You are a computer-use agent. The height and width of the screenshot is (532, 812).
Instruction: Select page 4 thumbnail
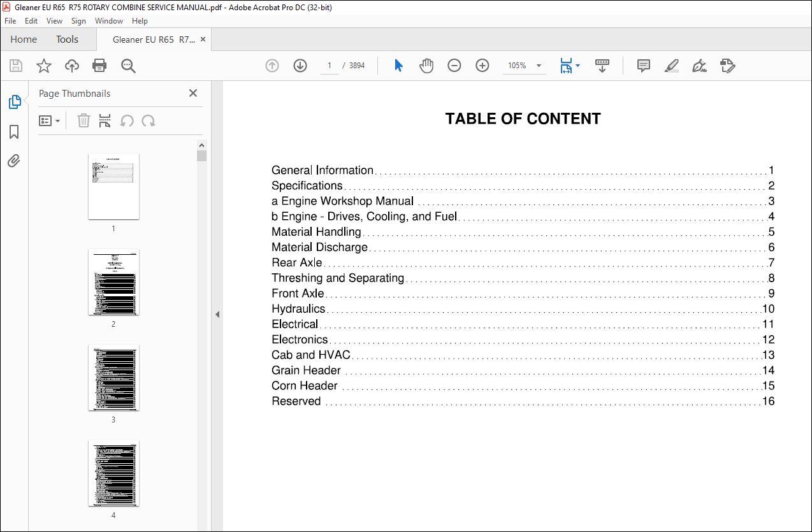[x=113, y=473]
